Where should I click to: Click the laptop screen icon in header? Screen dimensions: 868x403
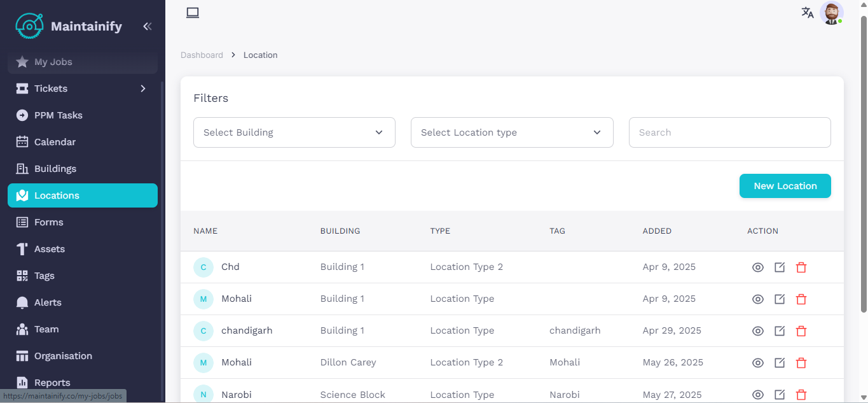coord(193,13)
